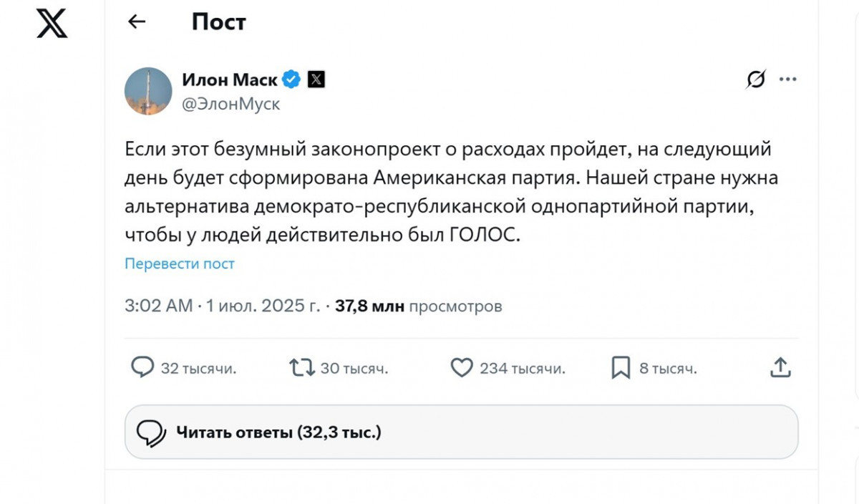Click the X affiliation badge beside name
The image size is (859, 504).
pyautogui.click(x=316, y=79)
